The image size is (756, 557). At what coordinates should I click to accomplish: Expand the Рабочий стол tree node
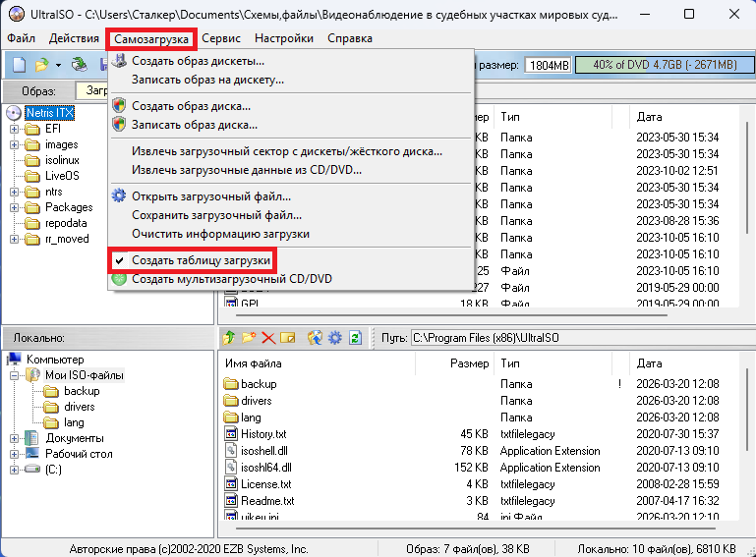[x=14, y=454]
